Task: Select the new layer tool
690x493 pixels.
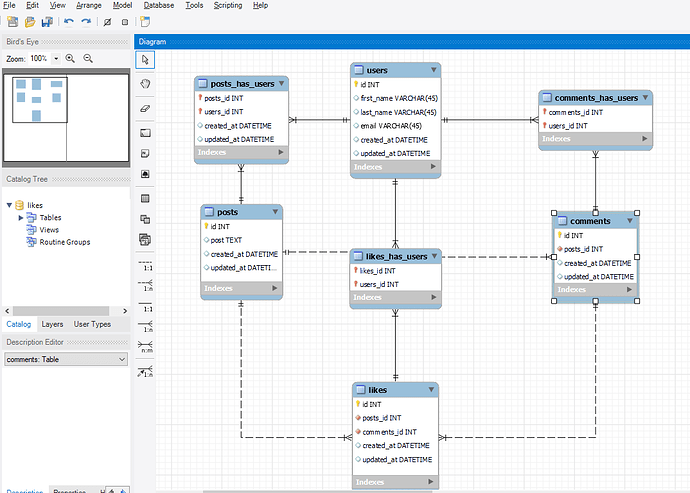Action: tap(145, 132)
